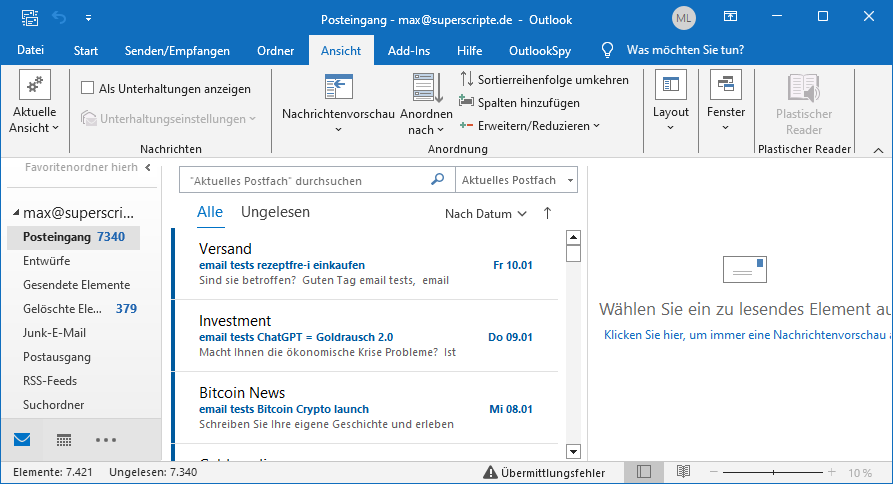Switch to the Ordner tab

(x=275, y=51)
